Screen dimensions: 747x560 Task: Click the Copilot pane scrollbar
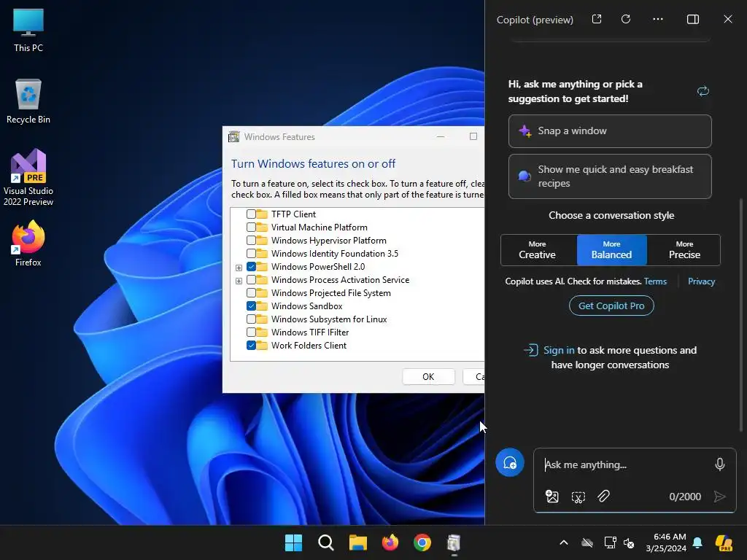coord(741,314)
